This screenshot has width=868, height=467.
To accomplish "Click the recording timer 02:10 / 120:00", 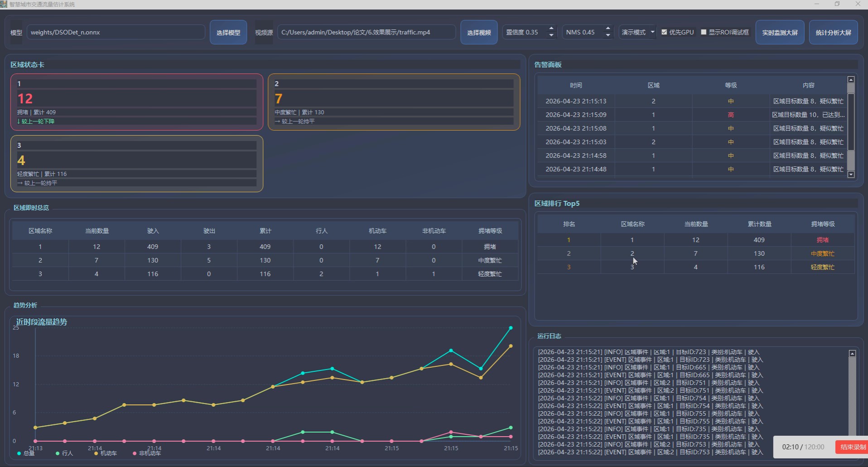I will point(803,447).
